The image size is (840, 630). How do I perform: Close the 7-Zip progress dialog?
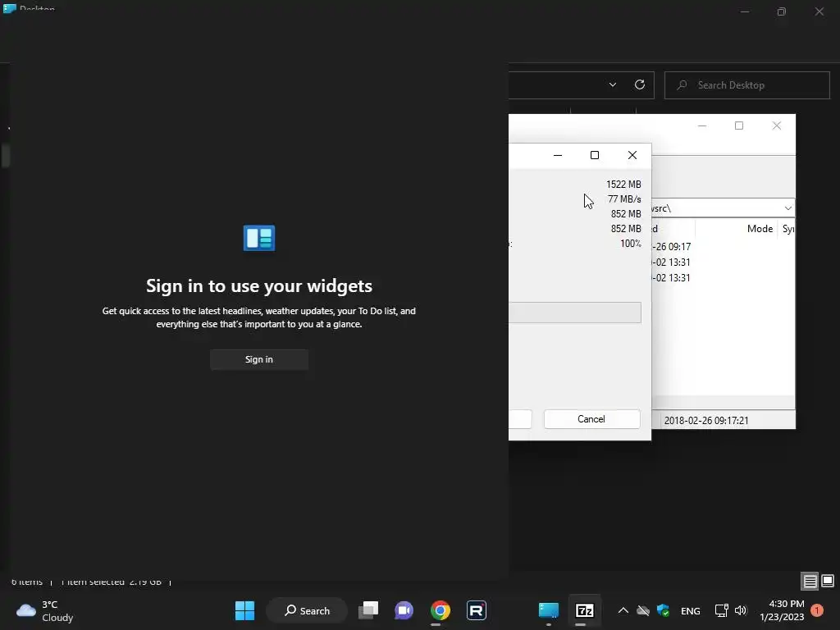[x=632, y=155]
